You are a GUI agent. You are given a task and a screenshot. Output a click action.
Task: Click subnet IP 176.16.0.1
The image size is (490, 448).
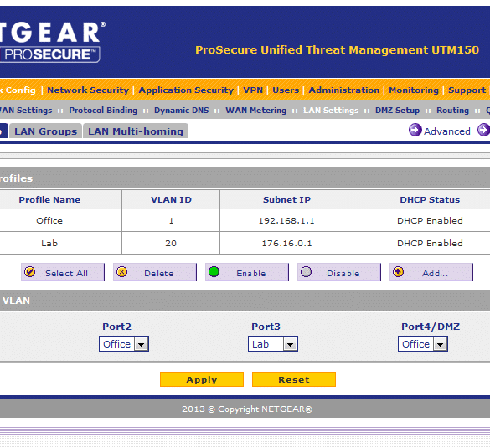pos(286,243)
